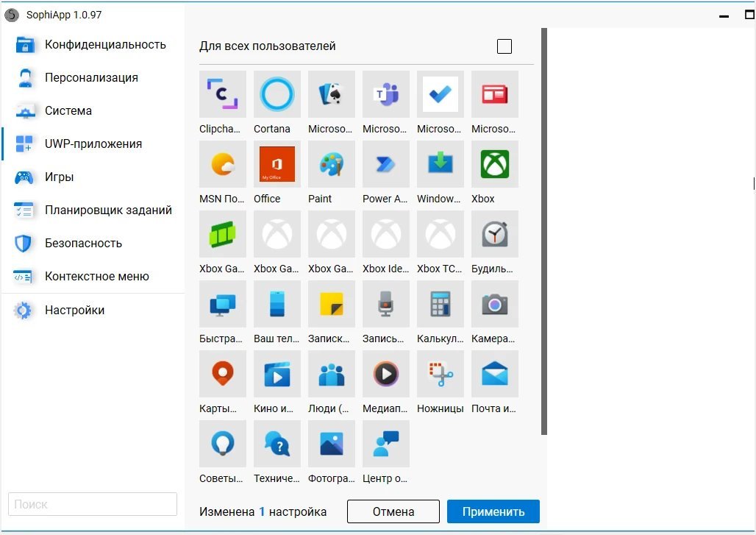756x535 pixels.
Task: Open the Конфиденциальность section
Action: [x=105, y=44]
